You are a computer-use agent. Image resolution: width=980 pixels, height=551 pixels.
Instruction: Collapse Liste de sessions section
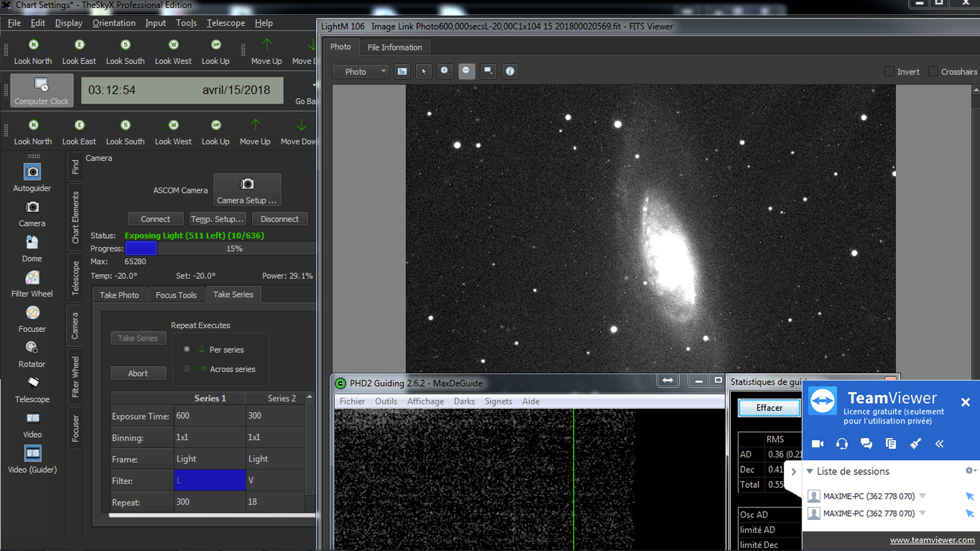pyautogui.click(x=810, y=471)
